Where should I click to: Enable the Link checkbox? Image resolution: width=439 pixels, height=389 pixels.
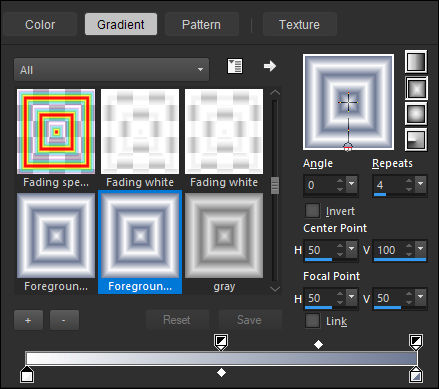[x=312, y=321]
